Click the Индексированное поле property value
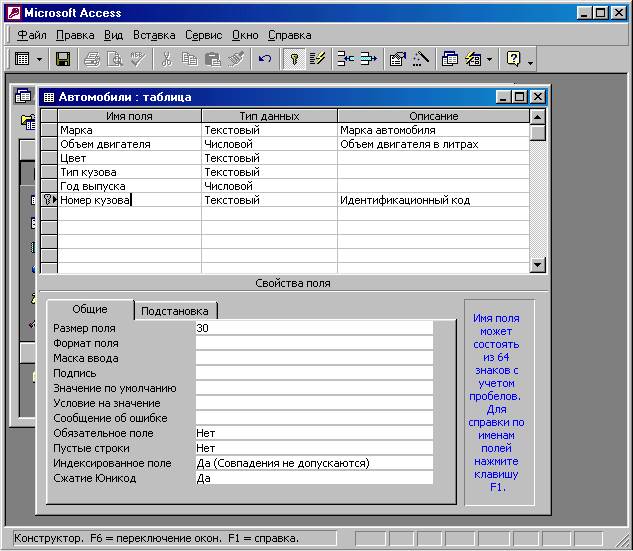This screenshot has height=551, width=633. click(314, 463)
